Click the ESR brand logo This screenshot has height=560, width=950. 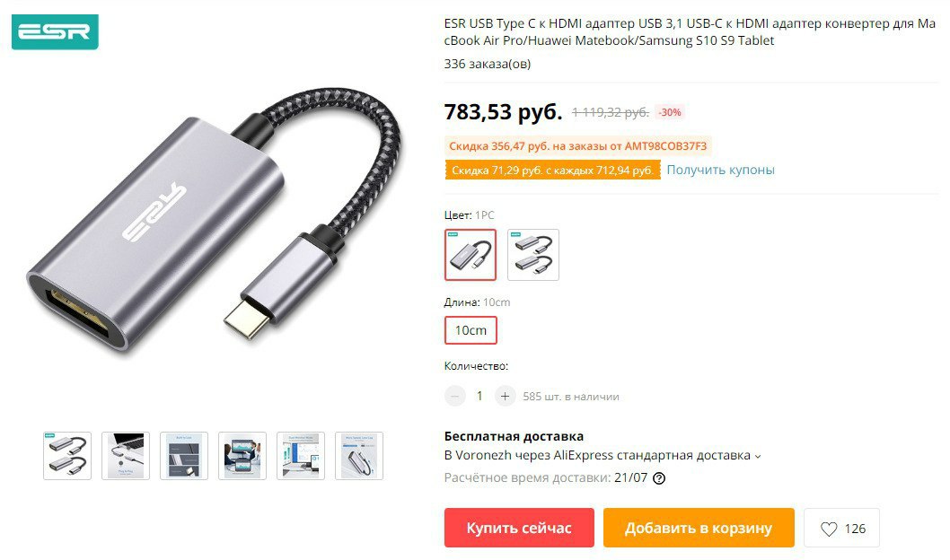click(55, 31)
